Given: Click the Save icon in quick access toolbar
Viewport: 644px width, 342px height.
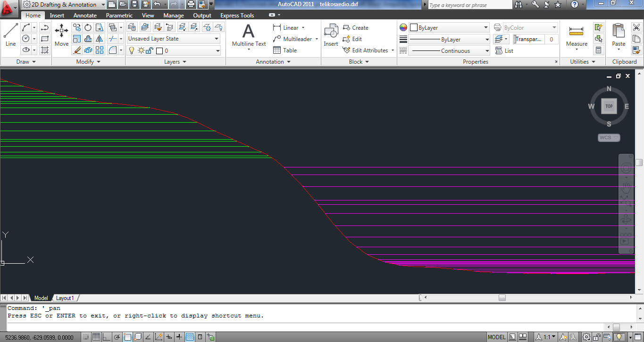Looking at the screenshot, I should click(134, 4).
